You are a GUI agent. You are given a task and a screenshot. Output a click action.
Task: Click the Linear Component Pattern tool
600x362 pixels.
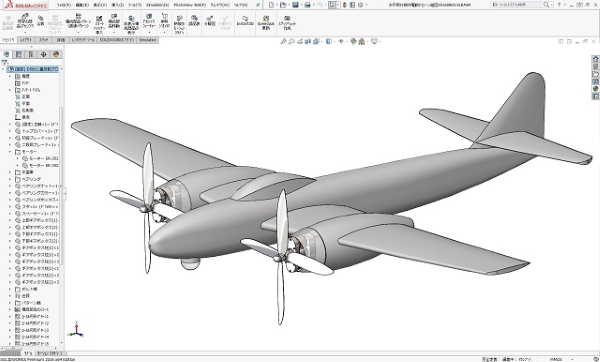(x=78, y=21)
